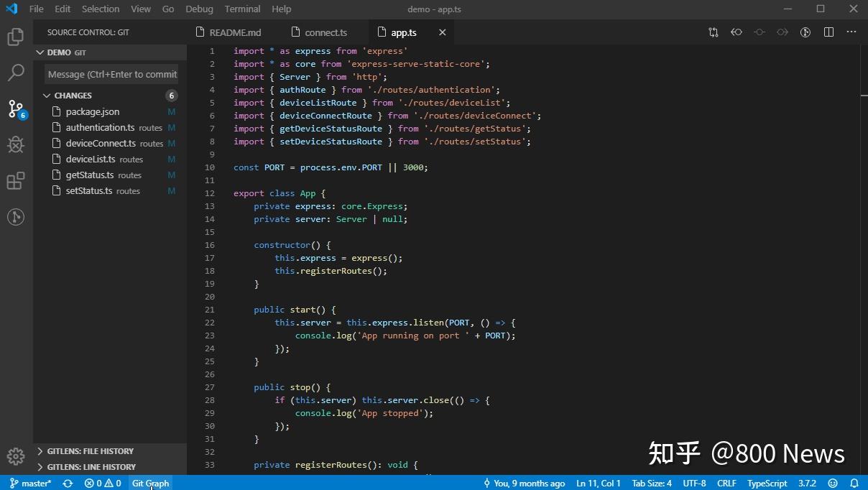Switch to the connect.ts tab
Screen dimensions: 868x490
tap(325, 32)
